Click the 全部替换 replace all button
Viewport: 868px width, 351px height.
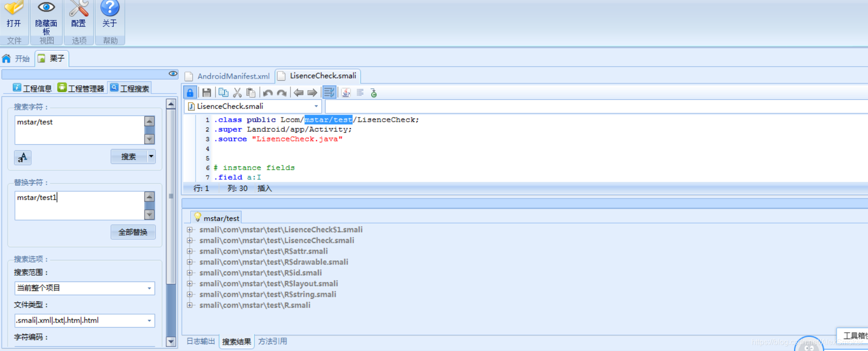(133, 232)
